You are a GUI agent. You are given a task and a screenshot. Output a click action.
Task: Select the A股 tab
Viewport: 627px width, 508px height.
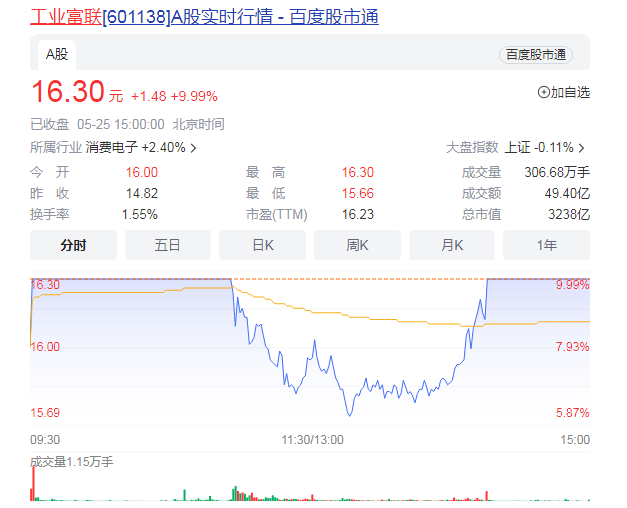coord(55,54)
